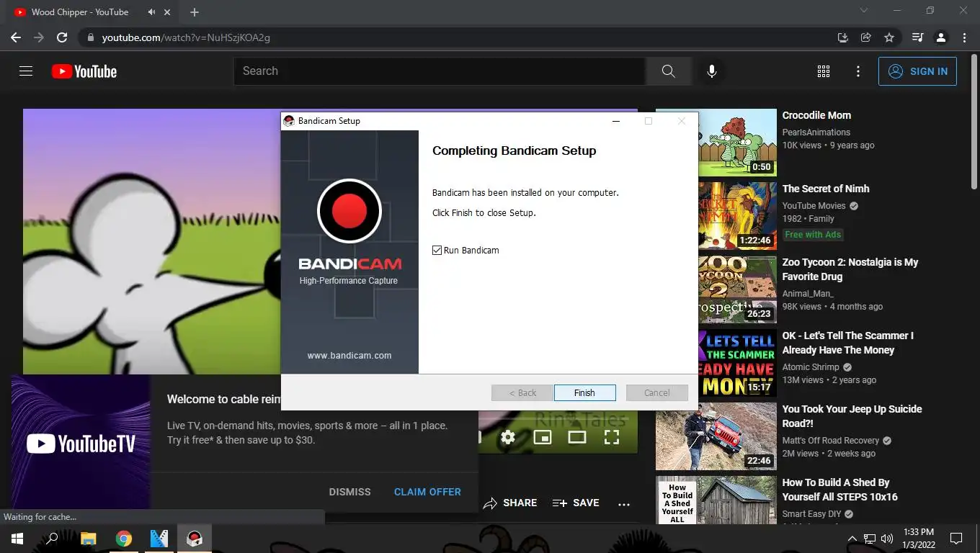Open the YouTube apps grid icon
Screen dimensions: 980x553
824,71
